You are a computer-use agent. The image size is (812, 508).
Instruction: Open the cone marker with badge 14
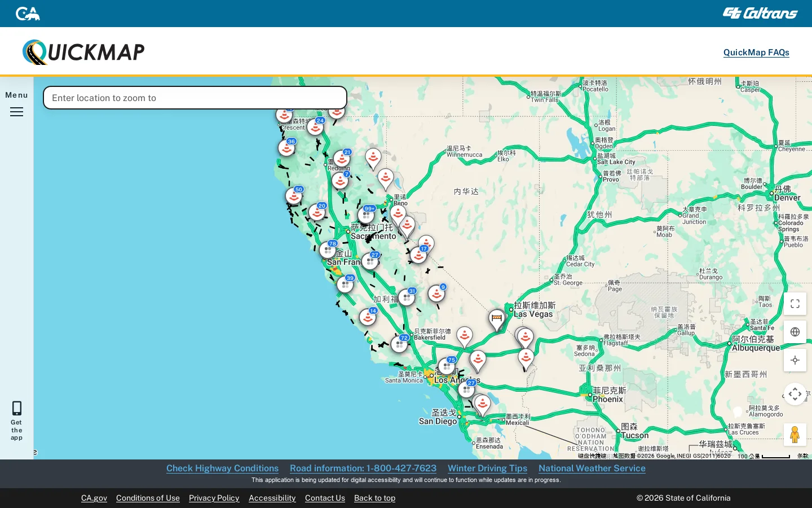tap(368, 317)
